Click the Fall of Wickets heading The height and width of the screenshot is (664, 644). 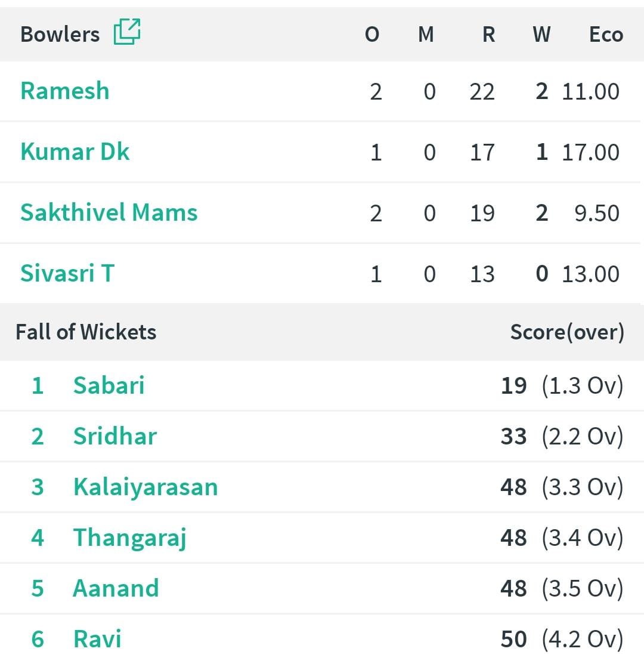point(86,332)
